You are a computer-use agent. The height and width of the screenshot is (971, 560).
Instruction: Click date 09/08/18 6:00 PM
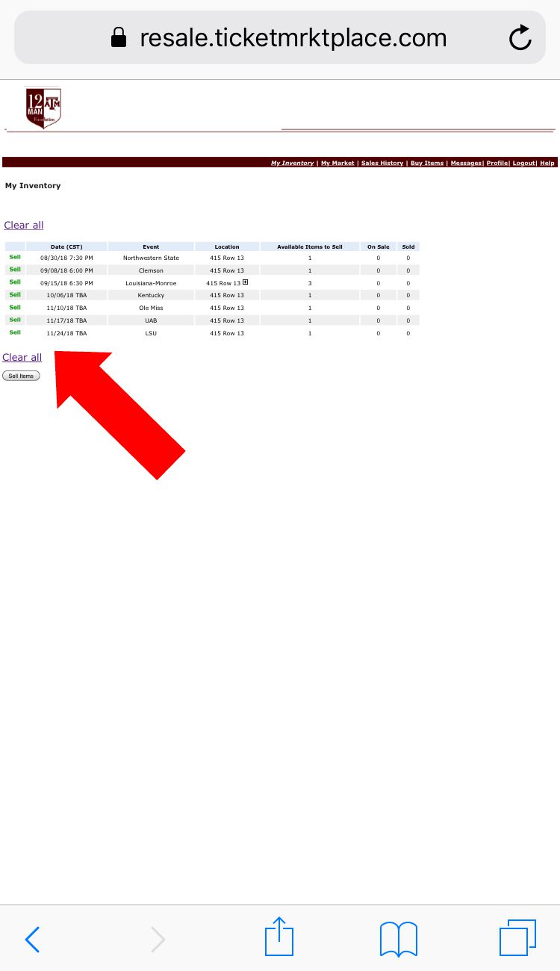[x=66, y=270]
